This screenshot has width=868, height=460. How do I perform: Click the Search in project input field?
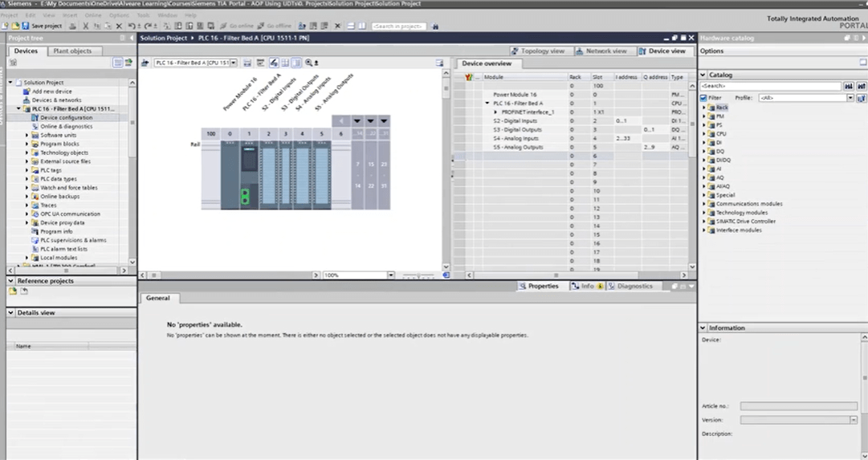coord(397,26)
